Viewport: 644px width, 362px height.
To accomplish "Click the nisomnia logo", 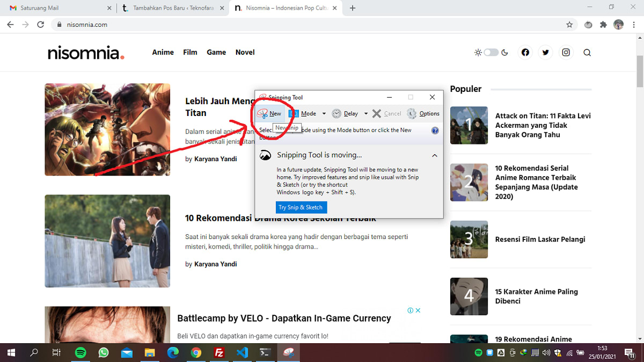I will coord(86,53).
